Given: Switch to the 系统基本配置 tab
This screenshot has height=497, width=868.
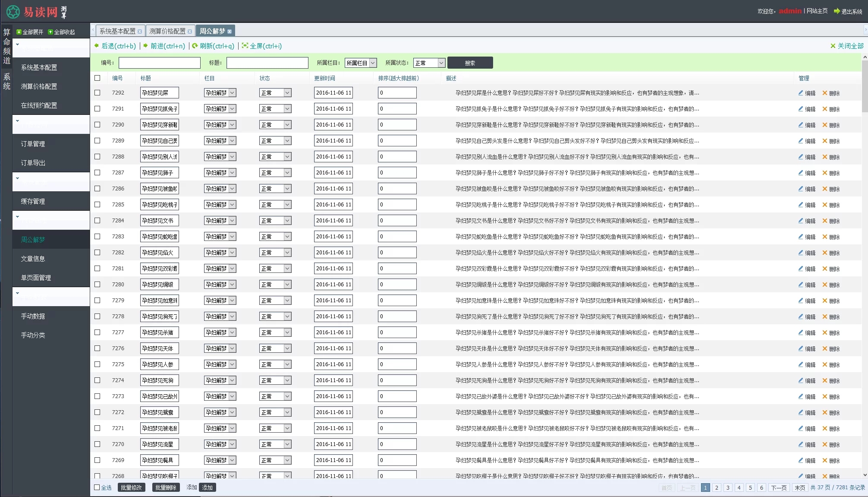Looking at the screenshot, I should tap(117, 31).
